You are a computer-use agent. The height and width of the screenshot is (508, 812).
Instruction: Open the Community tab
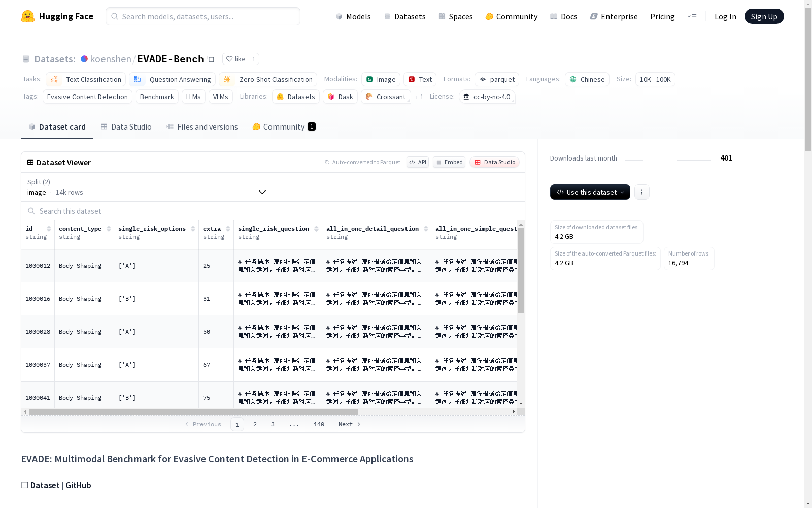284,127
